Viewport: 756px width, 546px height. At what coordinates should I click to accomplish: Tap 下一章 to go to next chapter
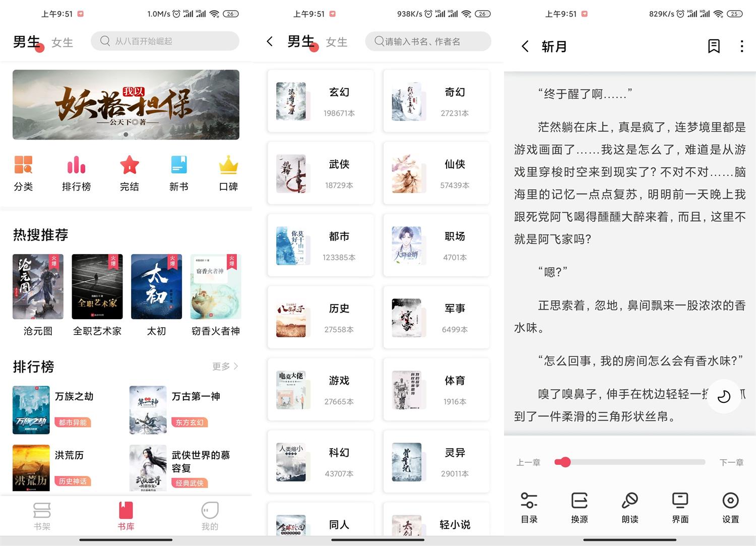731,462
